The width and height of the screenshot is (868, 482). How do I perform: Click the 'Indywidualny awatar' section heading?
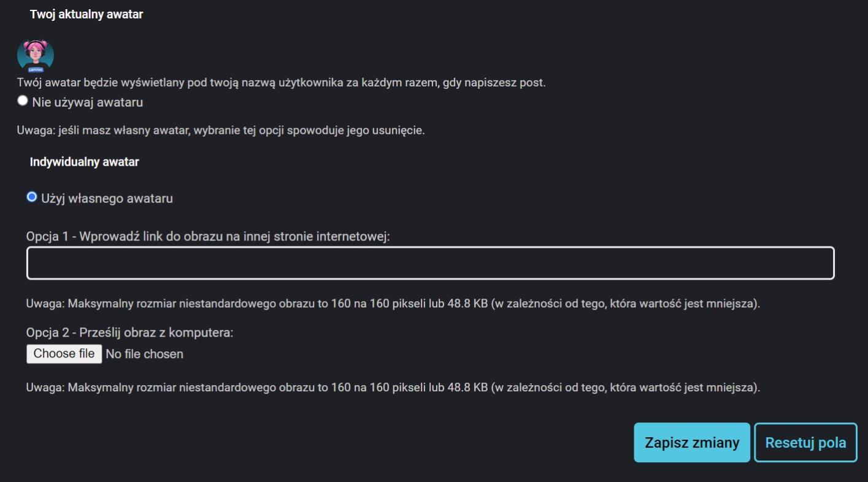pos(83,161)
